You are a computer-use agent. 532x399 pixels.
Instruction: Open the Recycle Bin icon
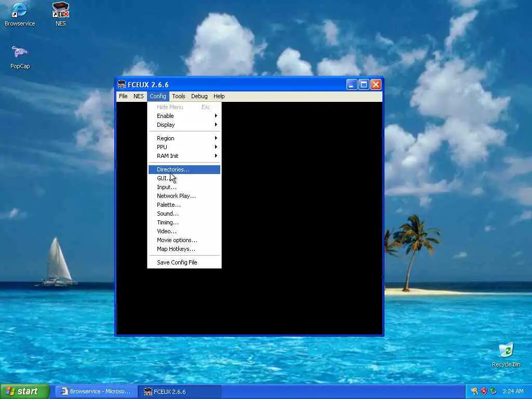pyautogui.click(x=506, y=355)
